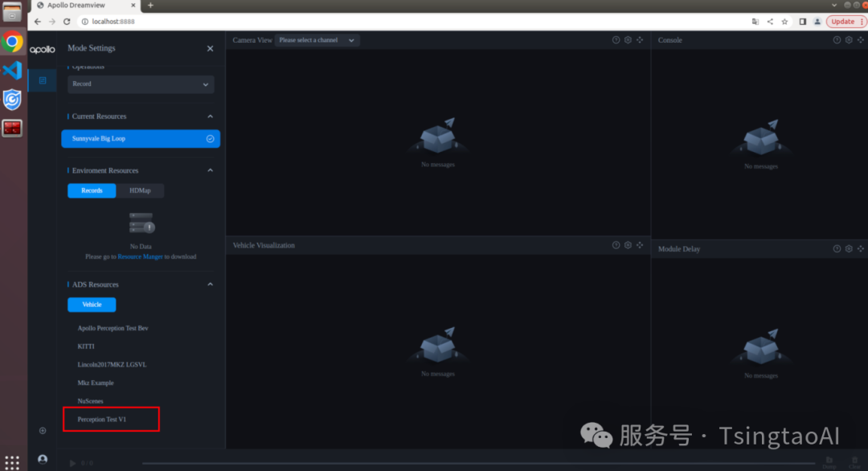Image resolution: width=868 pixels, height=471 pixels.
Task: Select the Apollo Dreamview browser tab
Action: point(86,6)
